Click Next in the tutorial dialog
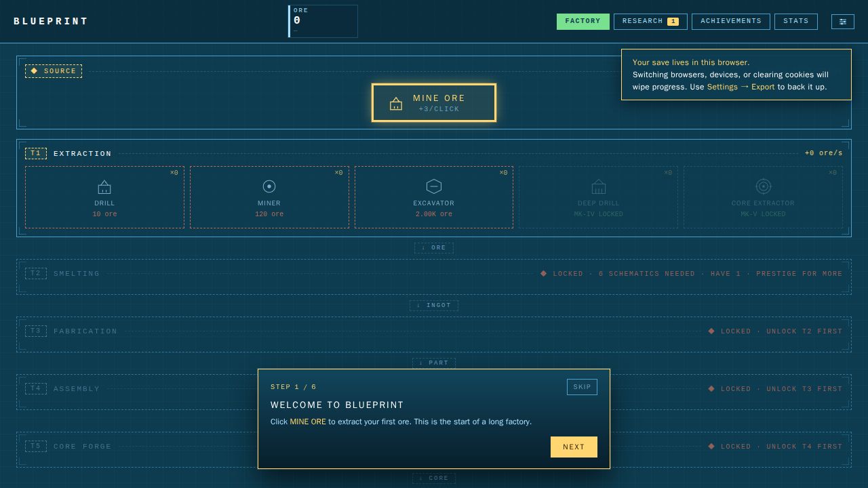 click(x=574, y=447)
